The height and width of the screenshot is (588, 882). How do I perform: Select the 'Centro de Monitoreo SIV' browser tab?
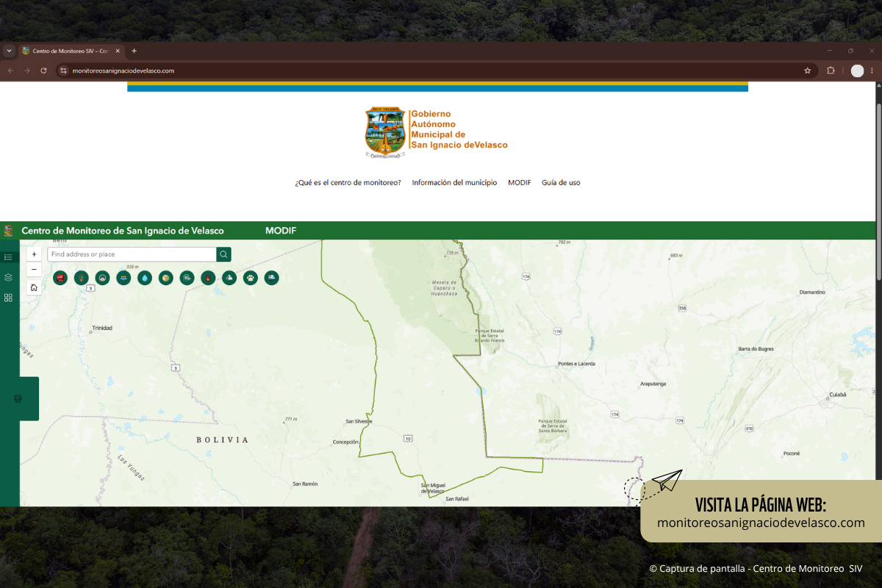71,51
